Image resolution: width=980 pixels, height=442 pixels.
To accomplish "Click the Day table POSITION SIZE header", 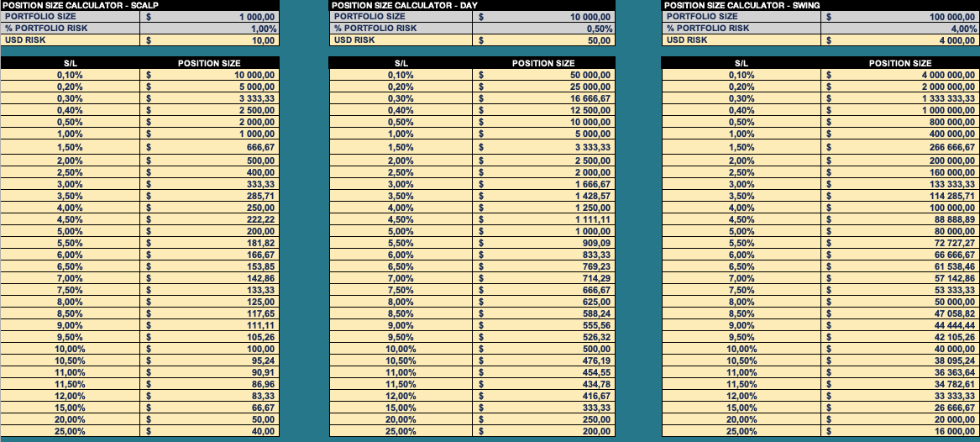I will pos(544,63).
